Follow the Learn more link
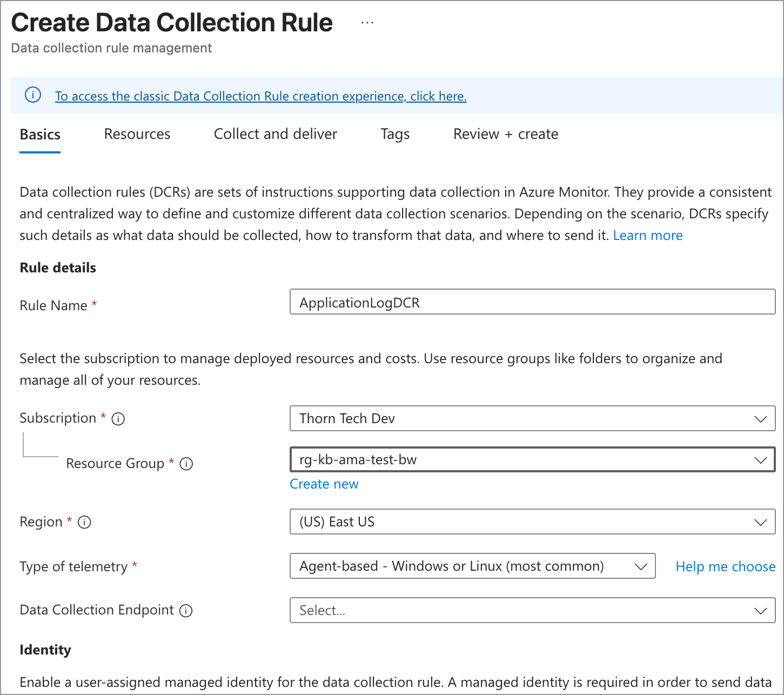Image resolution: width=784 pixels, height=695 pixels. [x=648, y=236]
